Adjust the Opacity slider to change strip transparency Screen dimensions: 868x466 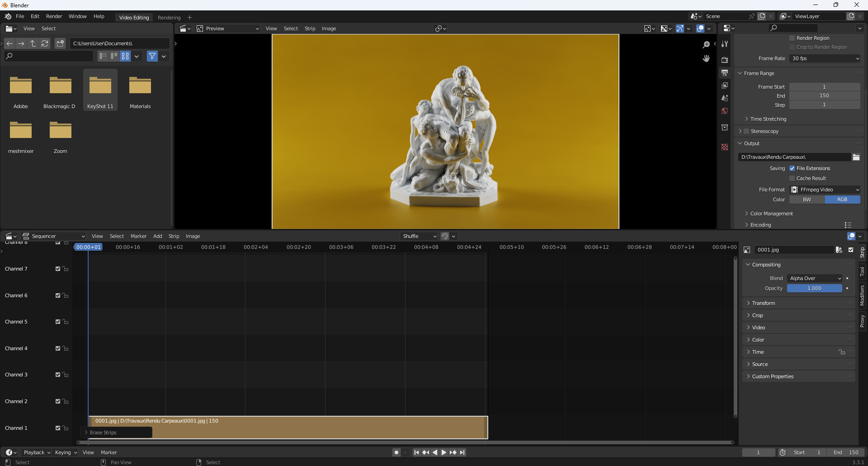click(814, 288)
